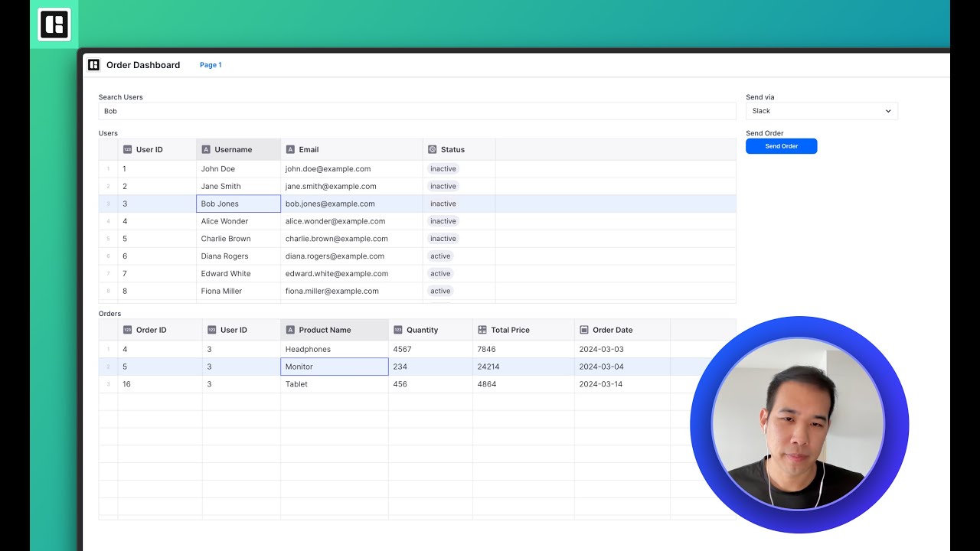Select the Tablet product cell
The height and width of the screenshot is (551, 980).
334,384
